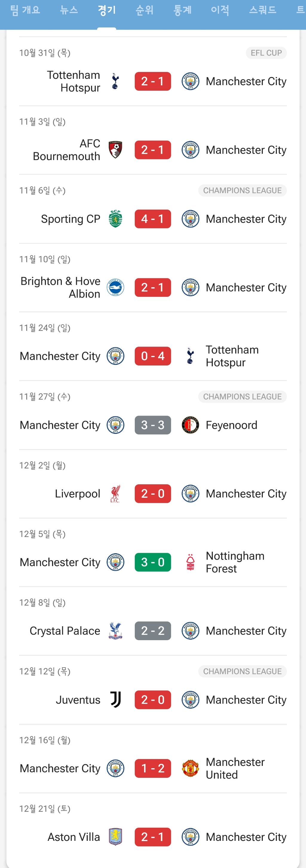Click the Tottenham Hotspur crest in the EFL Cup match
Image resolution: width=306 pixels, height=868 pixels.
[115, 81]
